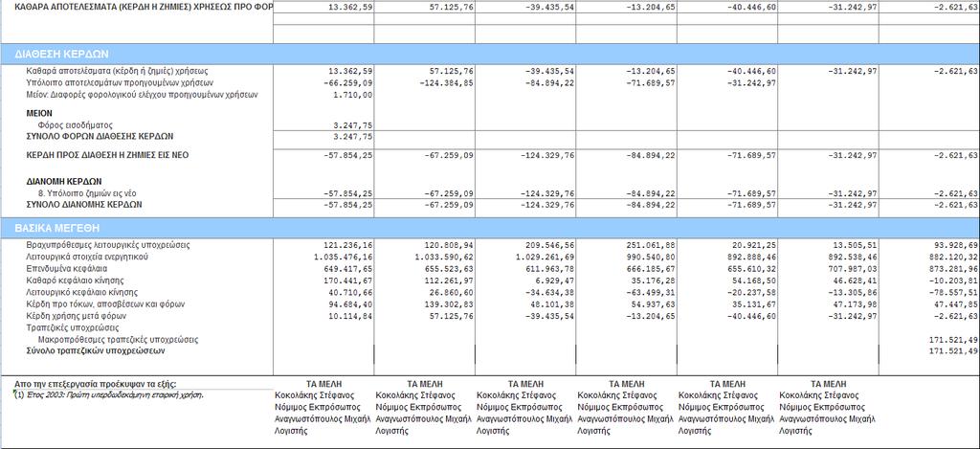Click the value 120.808,94

pos(450,245)
